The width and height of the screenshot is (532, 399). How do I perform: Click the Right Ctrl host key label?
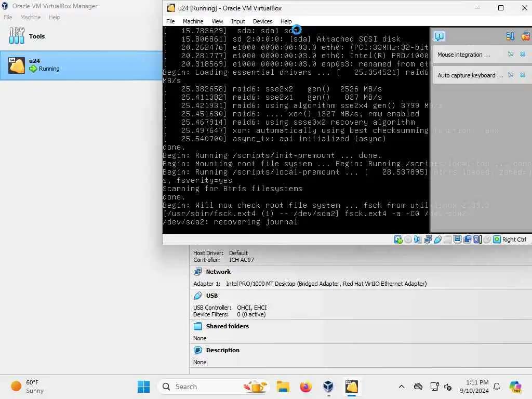pyautogui.click(x=514, y=240)
